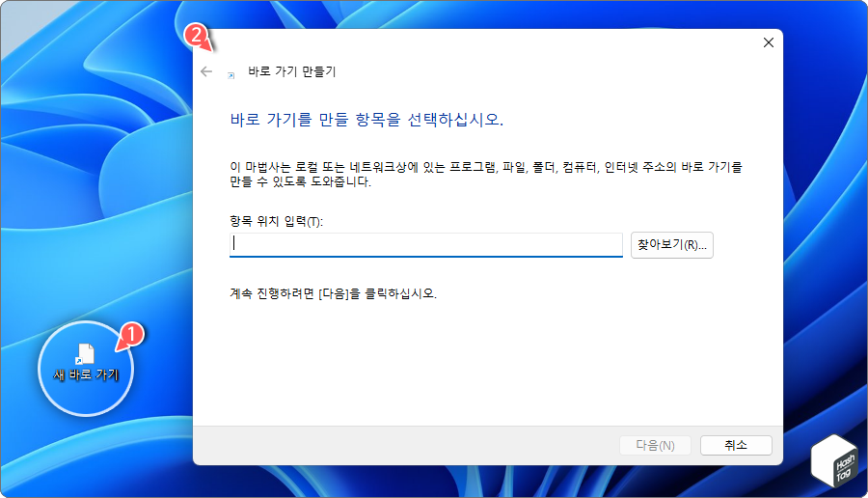
Task: Click the 다음(N) button
Action: [655, 445]
